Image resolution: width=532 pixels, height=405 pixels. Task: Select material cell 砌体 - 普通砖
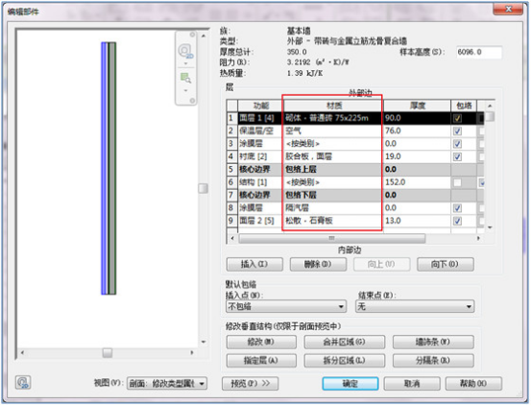(x=334, y=118)
